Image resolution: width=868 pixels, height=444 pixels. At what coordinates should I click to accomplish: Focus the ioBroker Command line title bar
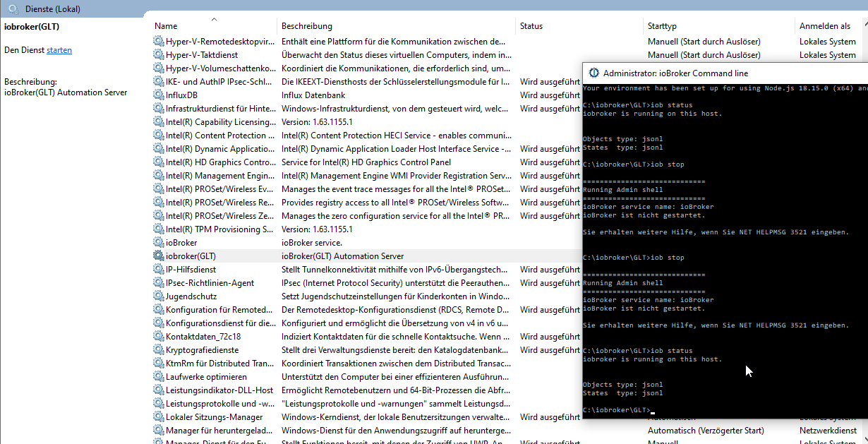click(x=725, y=73)
